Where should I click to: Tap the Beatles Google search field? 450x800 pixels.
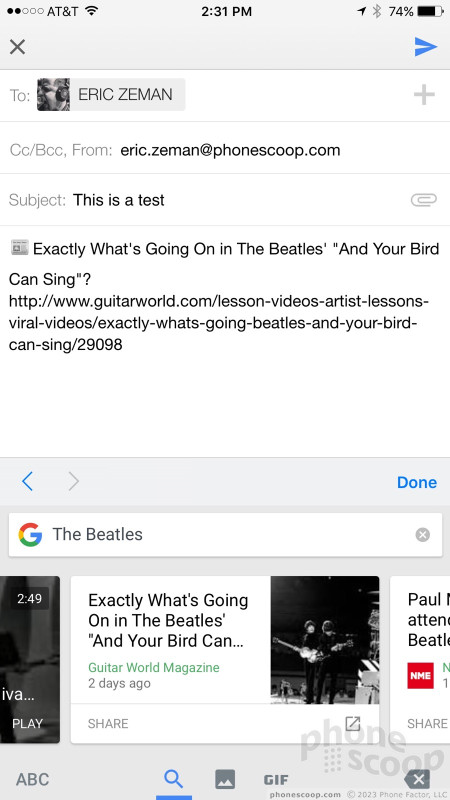[225, 535]
